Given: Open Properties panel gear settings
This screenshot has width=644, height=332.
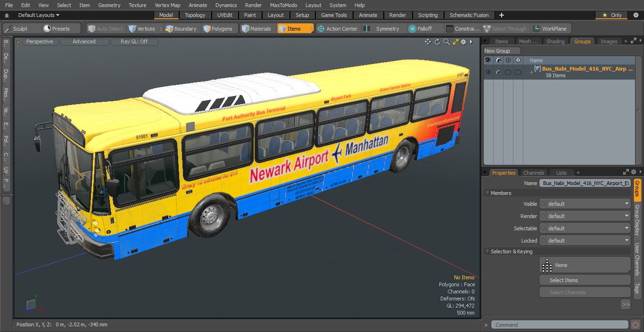Looking at the screenshot, I should [634, 172].
